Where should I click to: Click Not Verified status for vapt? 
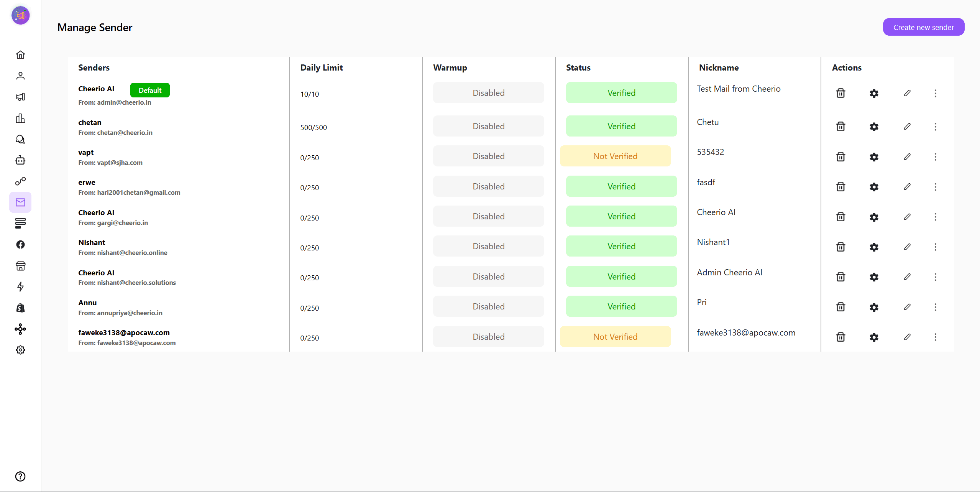615,156
